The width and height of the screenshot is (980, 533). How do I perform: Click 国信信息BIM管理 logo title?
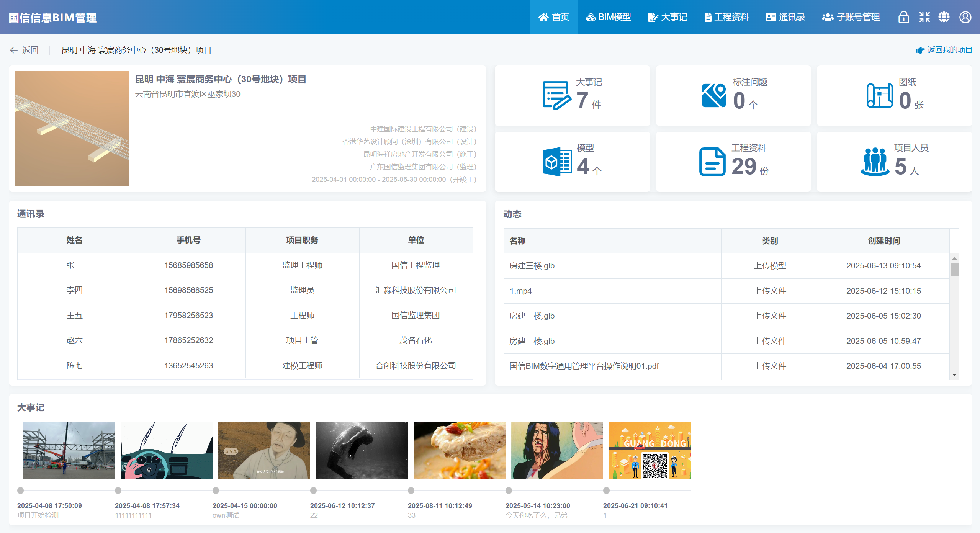click(x=53, y=18)
